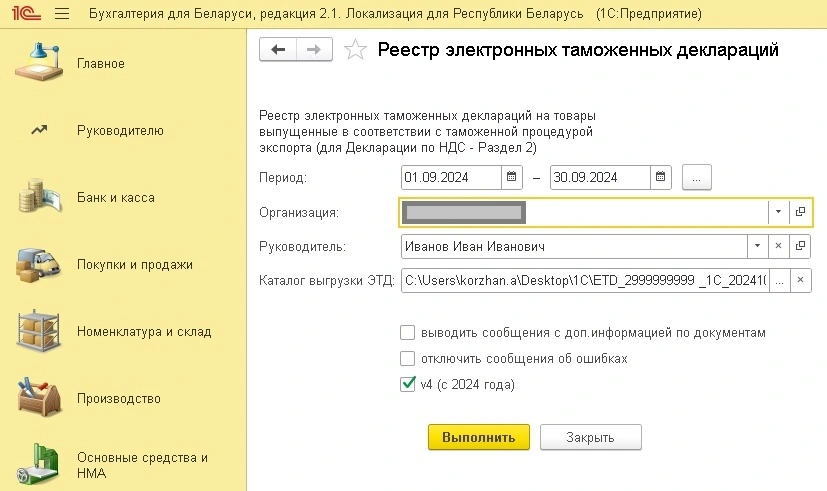Open the Банк и касса section

[115, 197]
